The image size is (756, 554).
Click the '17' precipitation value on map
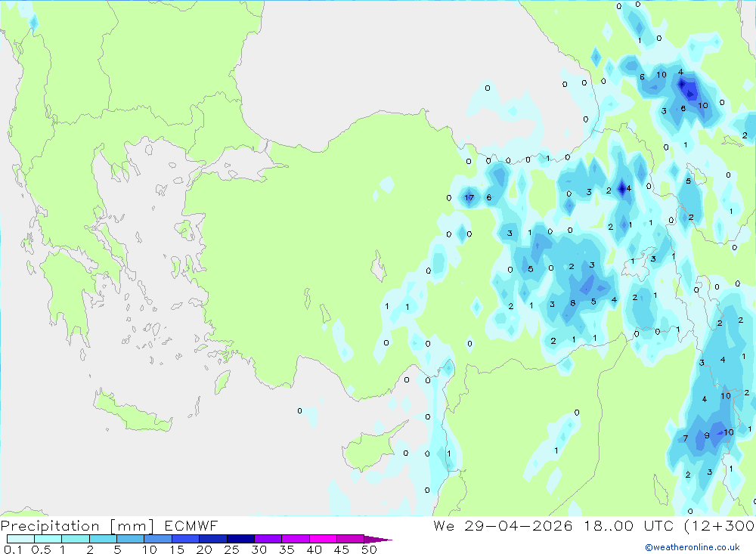point(469,198)
